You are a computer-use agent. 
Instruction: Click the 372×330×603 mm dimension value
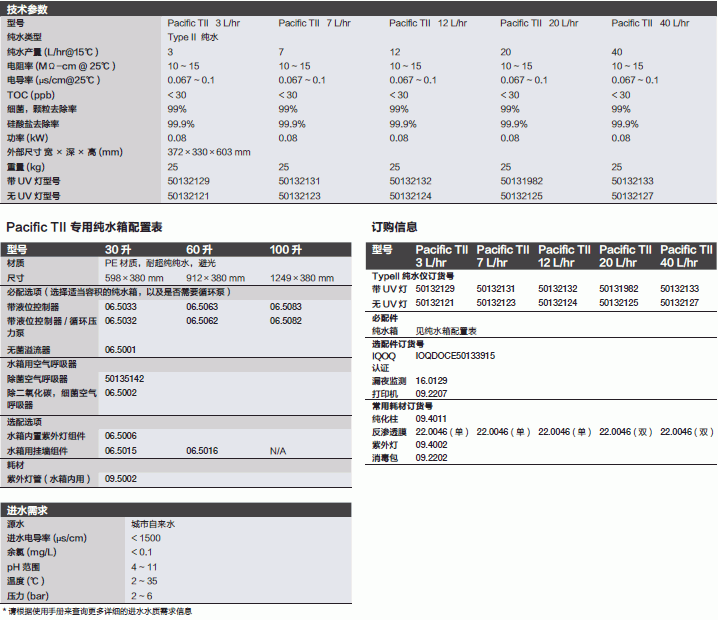click(209, 152)
